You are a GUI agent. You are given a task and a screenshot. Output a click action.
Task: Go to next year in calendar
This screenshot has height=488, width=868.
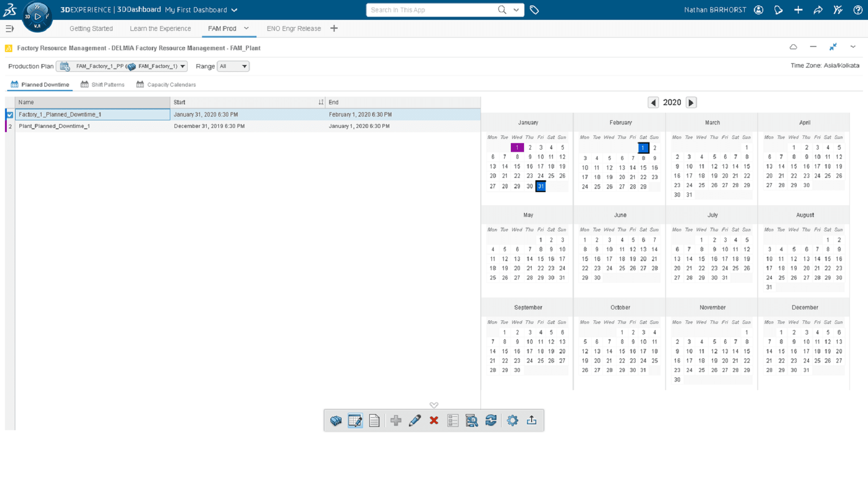tap(691, 103)
